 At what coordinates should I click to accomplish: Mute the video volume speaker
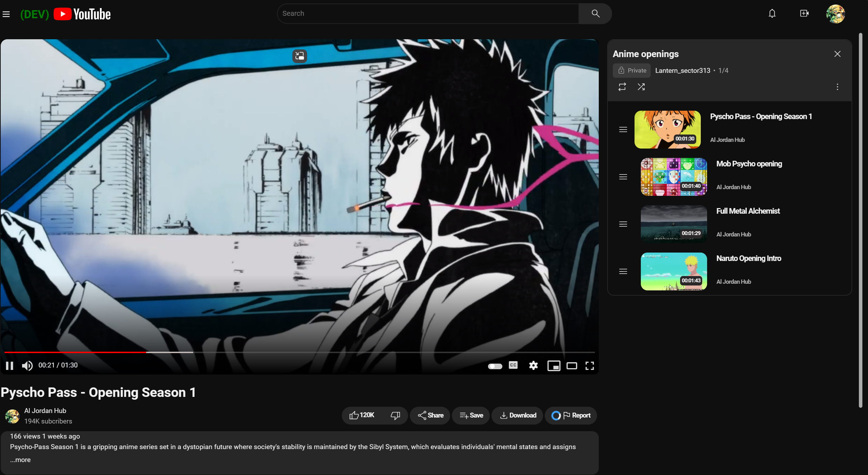point(27,366)
